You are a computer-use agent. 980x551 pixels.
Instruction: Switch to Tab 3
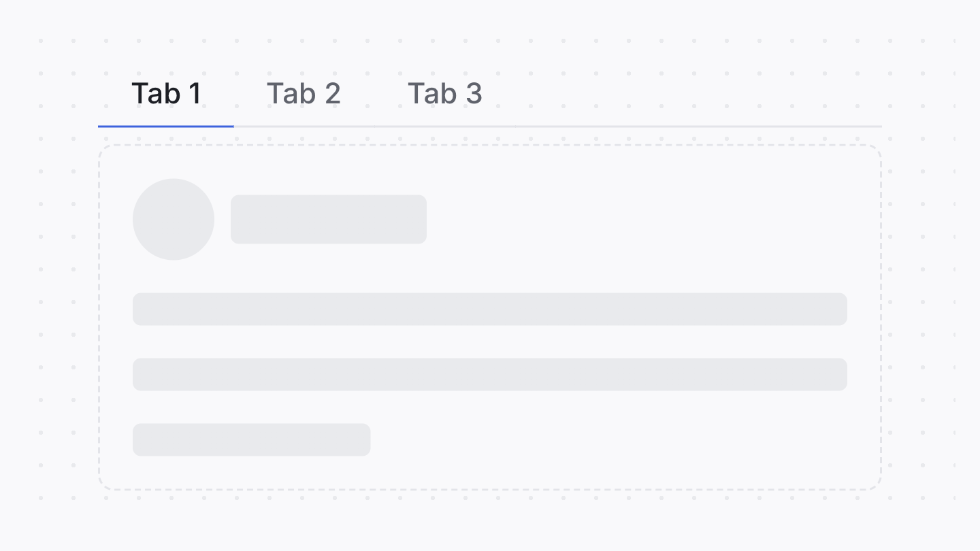click(445, 93)
